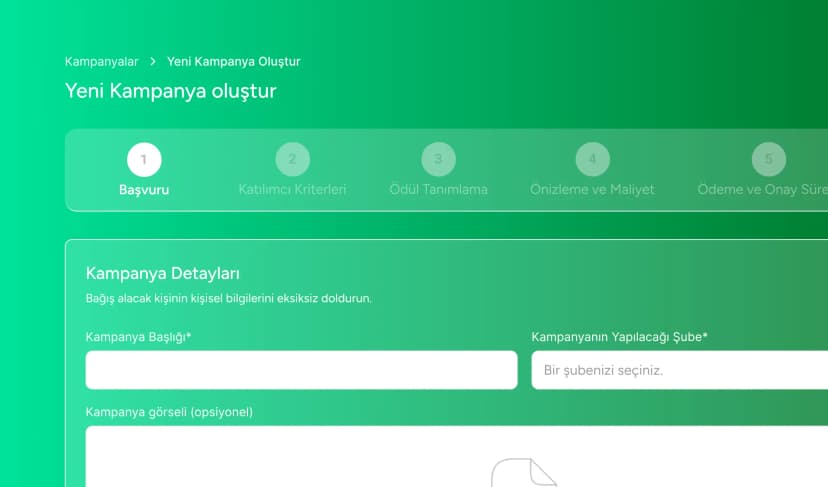Click the Kampanya Başlığı* label
828x487 pixels.
pyautogui.click(x=138, y=337)
